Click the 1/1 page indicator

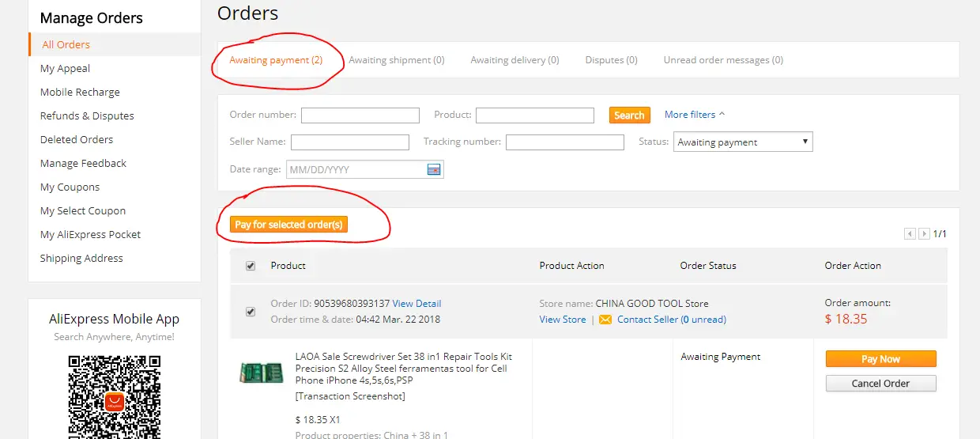[x=940, y=234]
